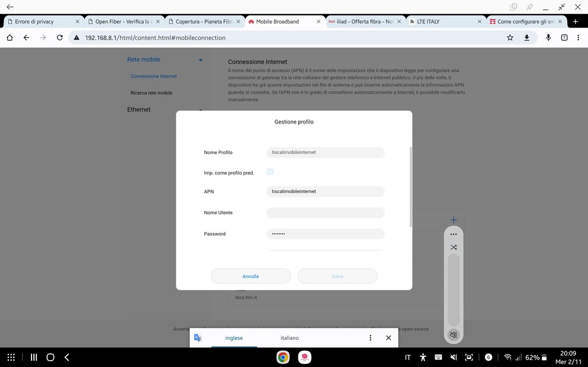Open Wi-Fi status in the taskbar
The image size is (588, 367).
coord(508,357)
